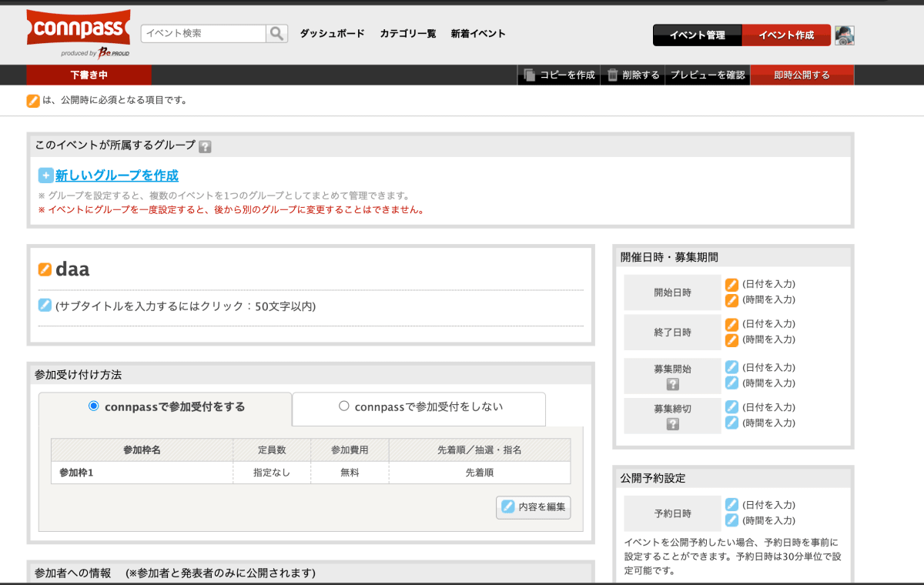924x585 pixels.
Task: Click blue pencil for 予約日時 time
Action: [731, 520]
